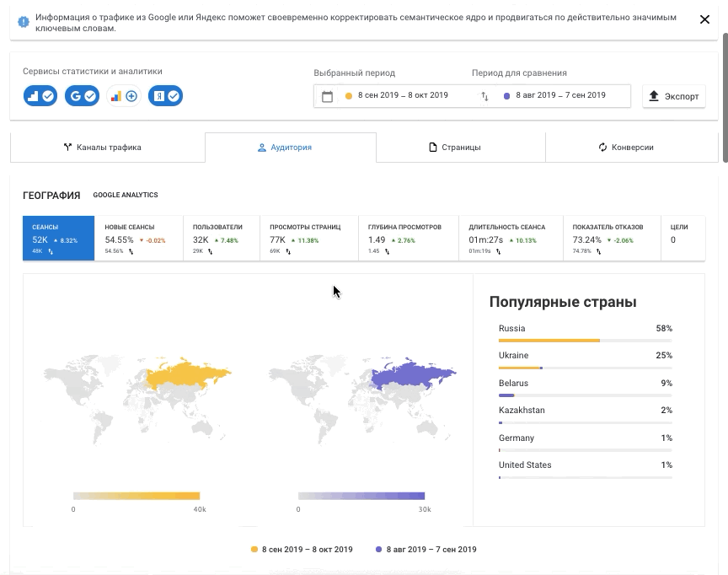728x575 pixels.
Task: Swap periods using the arrows icon
Action: [x=484, y=96]
